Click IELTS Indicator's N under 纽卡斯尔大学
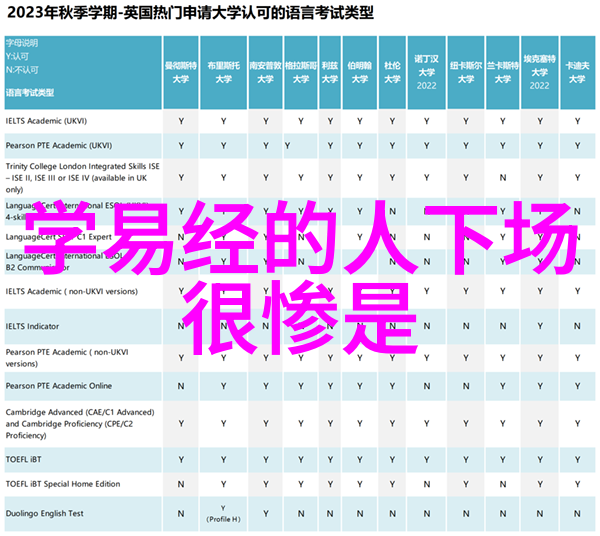Screen dimensions: 600x536 tap(466, 326)
